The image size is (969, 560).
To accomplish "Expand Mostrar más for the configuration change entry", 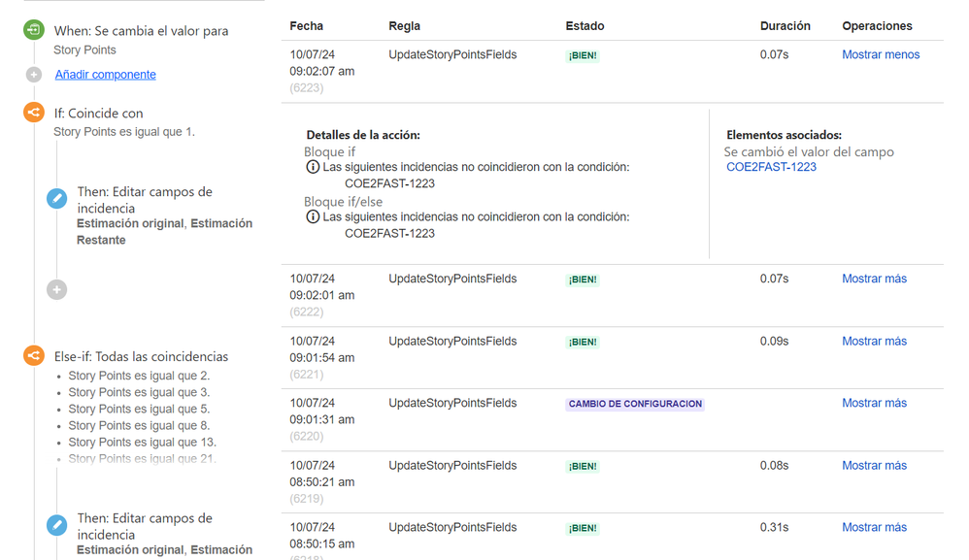I will coord(875,403).
